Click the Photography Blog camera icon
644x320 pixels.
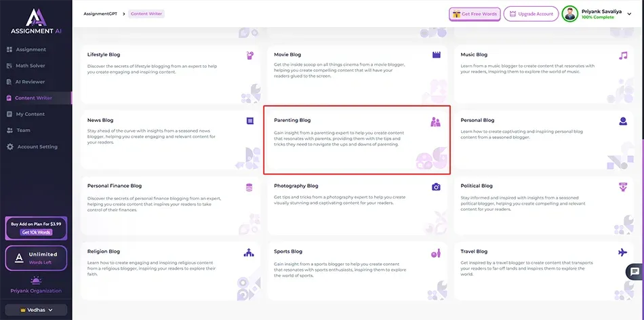pyautogui.click(x=436, y=186)
